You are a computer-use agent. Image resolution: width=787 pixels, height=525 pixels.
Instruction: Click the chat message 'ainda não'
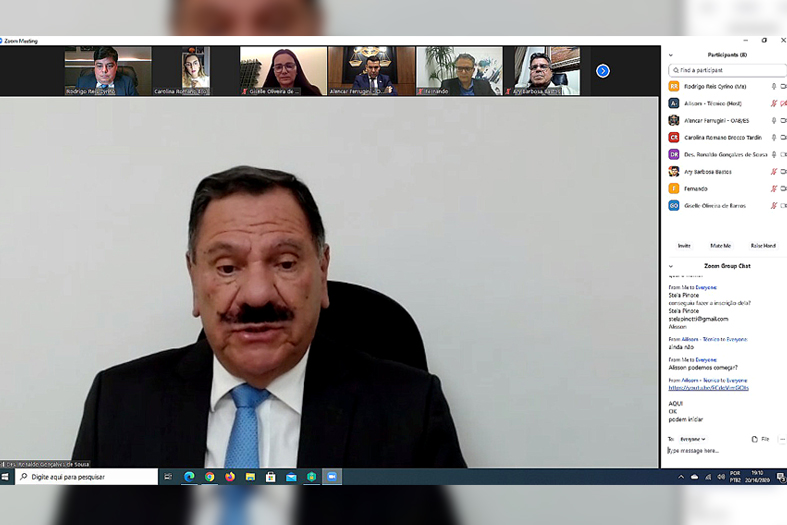(x=681, y=347)
